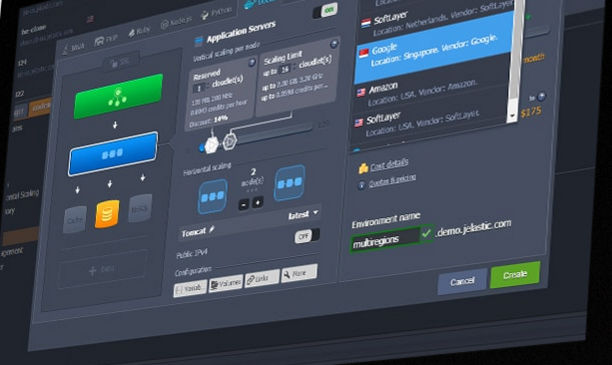Click the grey Cache node block

tap(75, 219)
